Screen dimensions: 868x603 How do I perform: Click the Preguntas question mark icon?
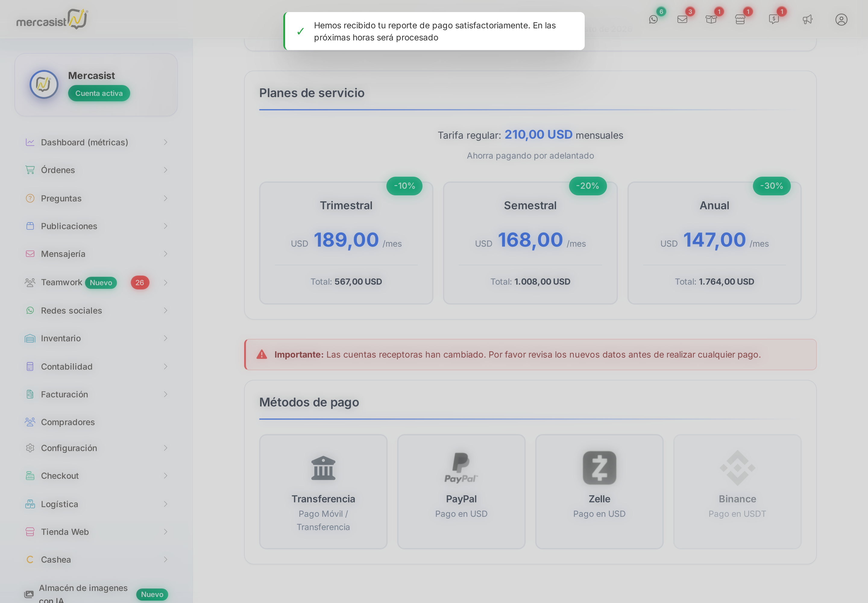[x=30, y=198]
